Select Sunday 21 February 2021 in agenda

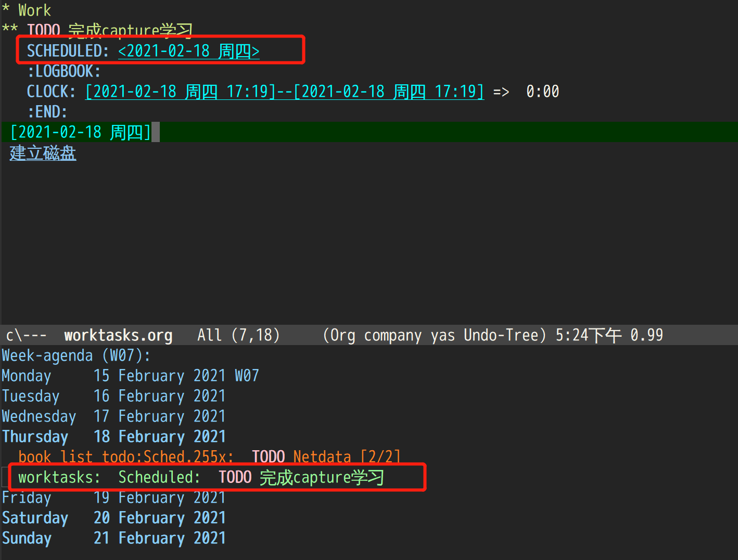pos(113,538)
